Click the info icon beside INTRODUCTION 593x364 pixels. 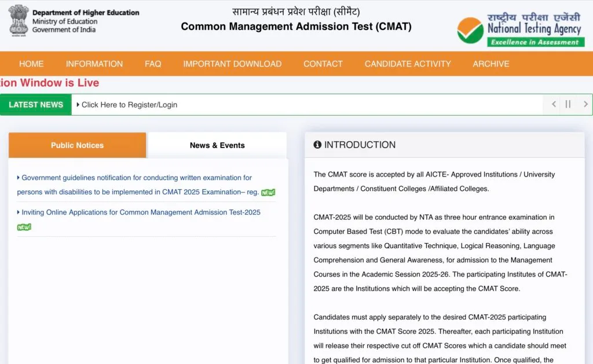pyautogui.click(x=317, y=145)
